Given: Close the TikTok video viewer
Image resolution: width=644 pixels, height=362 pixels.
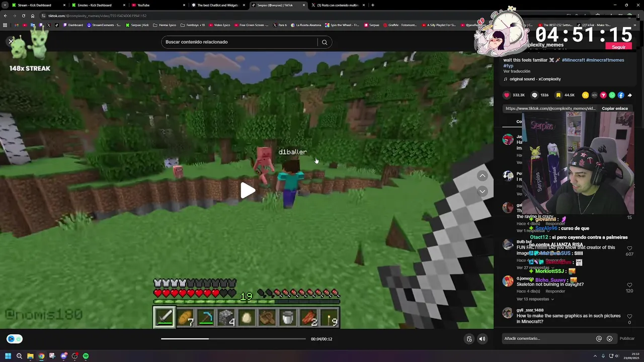Looking at the screenshot, I should pyautogui.click(x=11, y=41).
